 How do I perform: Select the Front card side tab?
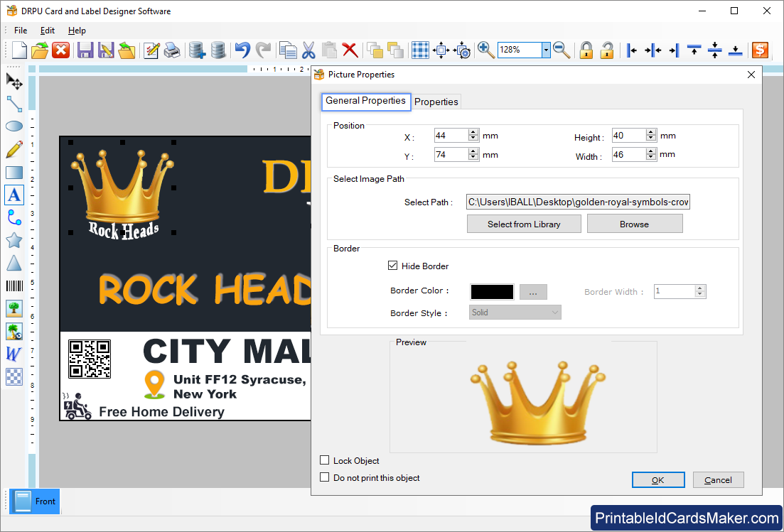coord(35,501)
